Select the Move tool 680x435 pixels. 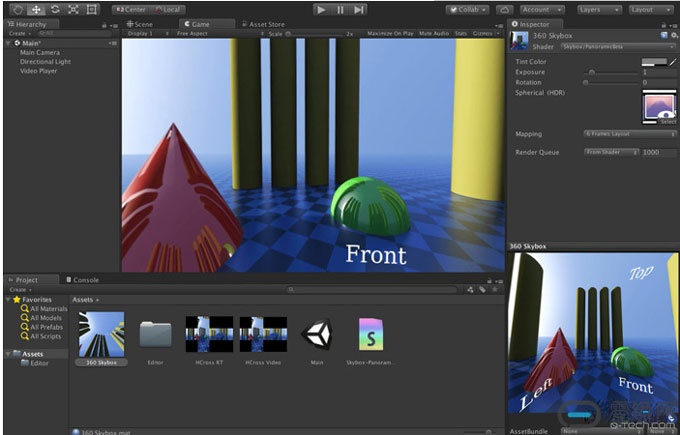[35, 9]
